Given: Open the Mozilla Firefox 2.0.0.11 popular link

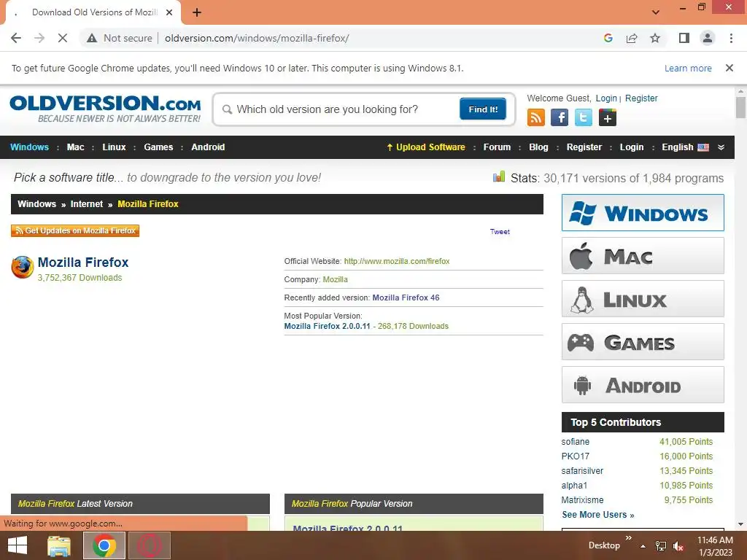Looking at the screenshot, I should (327, 326).
